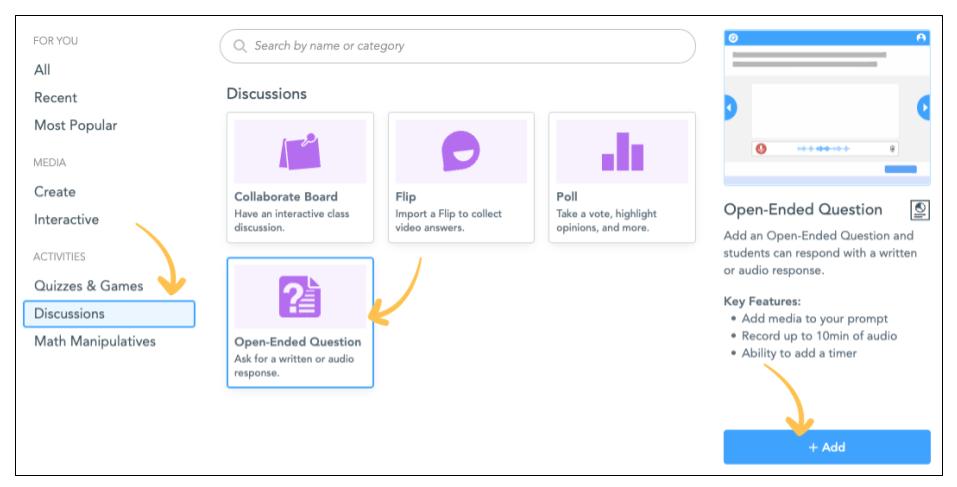This screenshot has width=957, height=487.
Task: Open Math Manipulatives category
Action: tap(95, 342)
